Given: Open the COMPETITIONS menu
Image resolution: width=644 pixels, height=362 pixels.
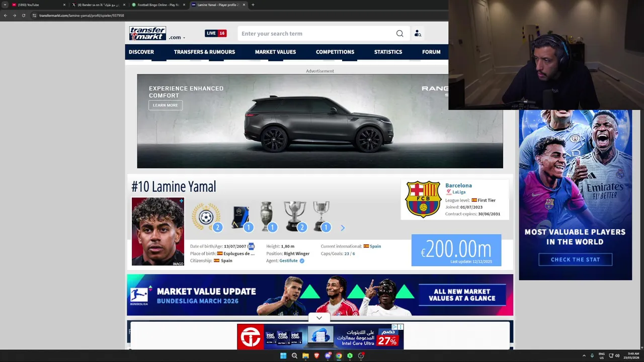Looking at the screenshot, I should coord(335,52).
